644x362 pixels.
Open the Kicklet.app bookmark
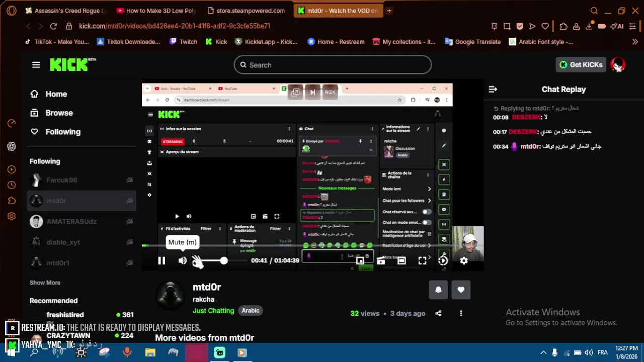click(266, 42)
